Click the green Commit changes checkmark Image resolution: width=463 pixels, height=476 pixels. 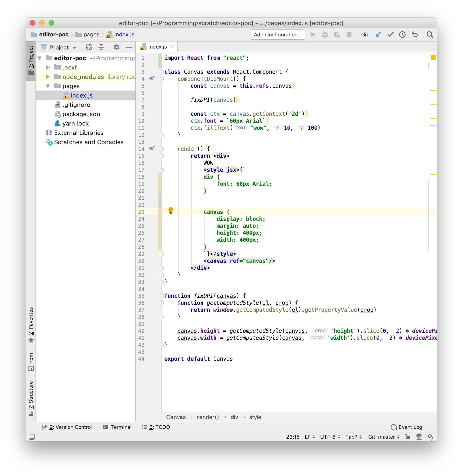390,35
